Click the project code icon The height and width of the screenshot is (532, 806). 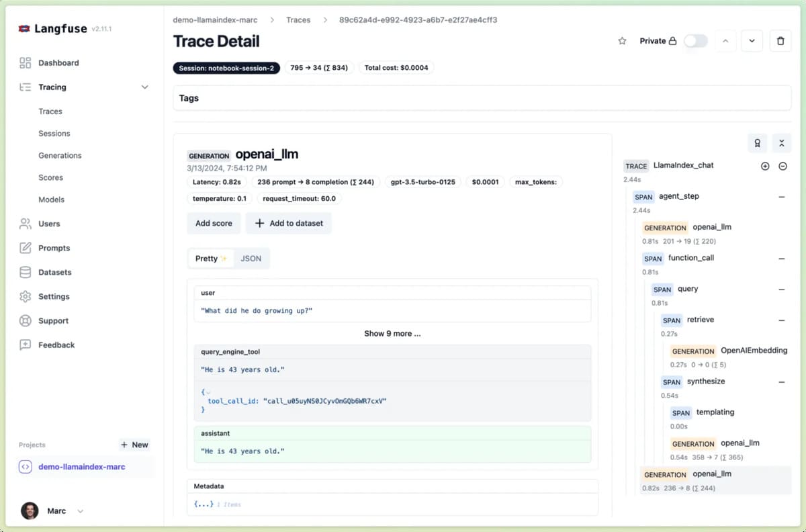[x=26, y=467]
